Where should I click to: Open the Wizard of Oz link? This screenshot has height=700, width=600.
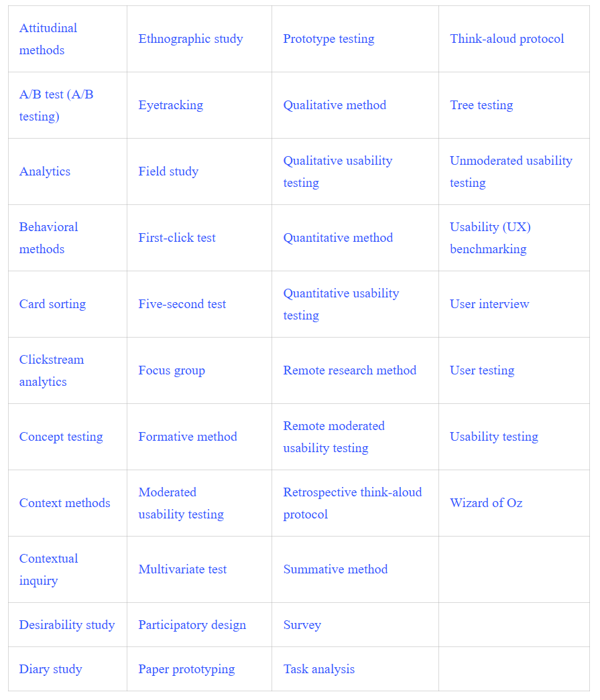point(486,503)
